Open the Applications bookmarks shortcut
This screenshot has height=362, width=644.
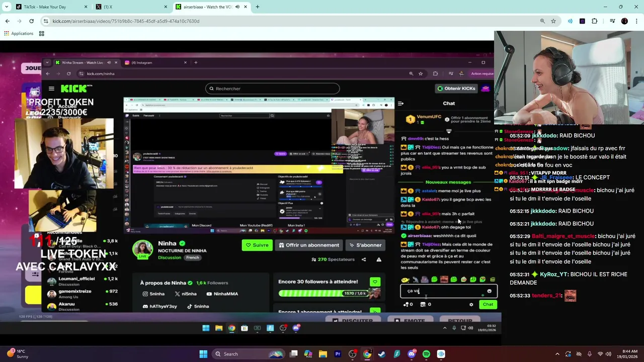[19, 34]
